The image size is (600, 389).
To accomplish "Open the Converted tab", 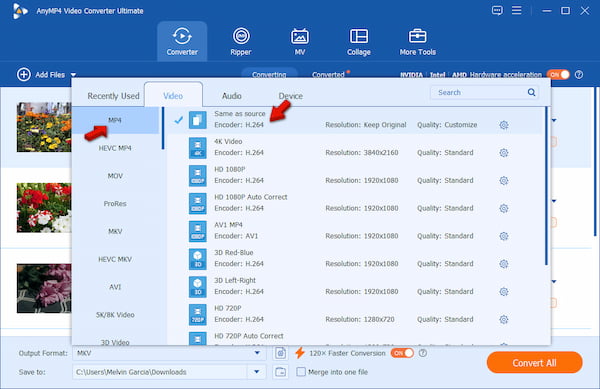I will coord(328,75).
